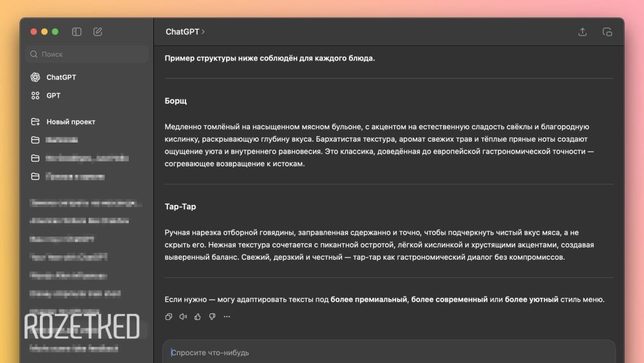Click the share icon in the header
Viewport: 644px width, 363px height.
(x=582, y=32)
